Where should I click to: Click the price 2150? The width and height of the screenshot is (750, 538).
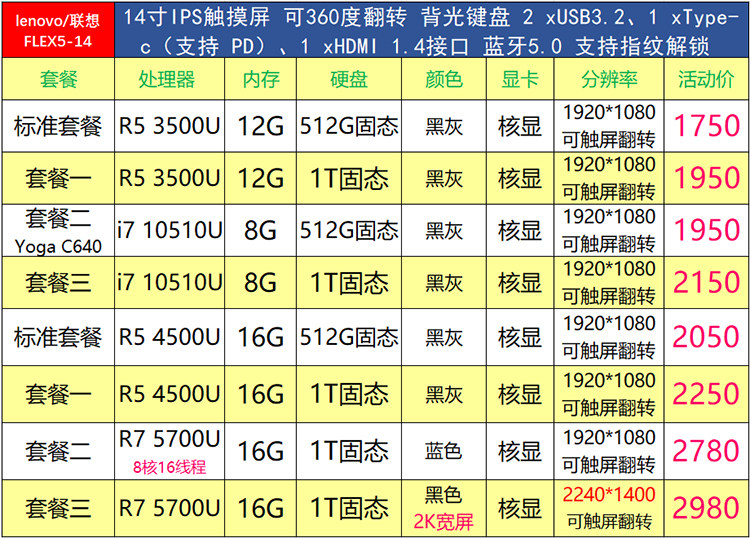pyautogui.click(x=706, y=282)
